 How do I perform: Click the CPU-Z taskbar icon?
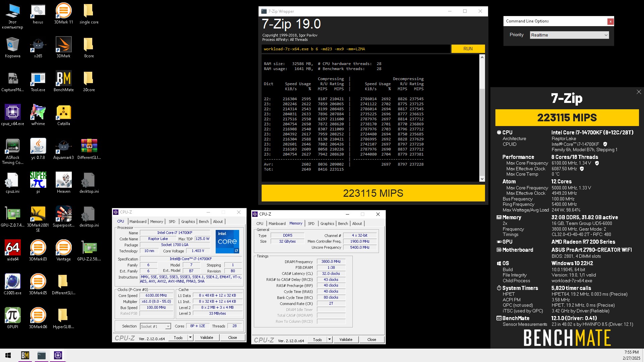coord(58,355)
